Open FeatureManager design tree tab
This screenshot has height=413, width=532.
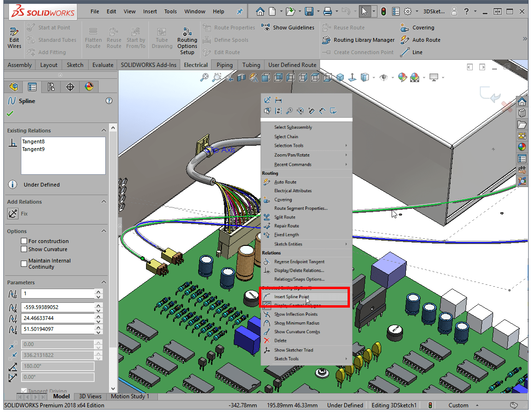tap(14, 87)
